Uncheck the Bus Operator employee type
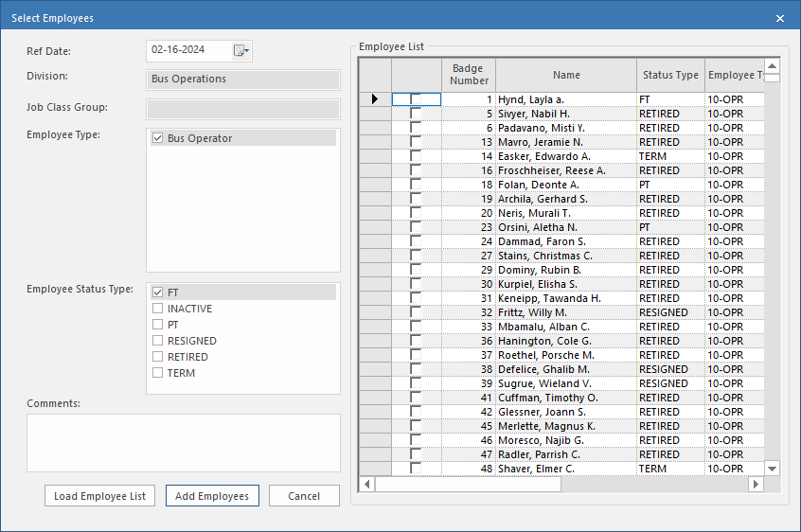The width and height of the screenshot is (801, 532). (x=158, y=139)
